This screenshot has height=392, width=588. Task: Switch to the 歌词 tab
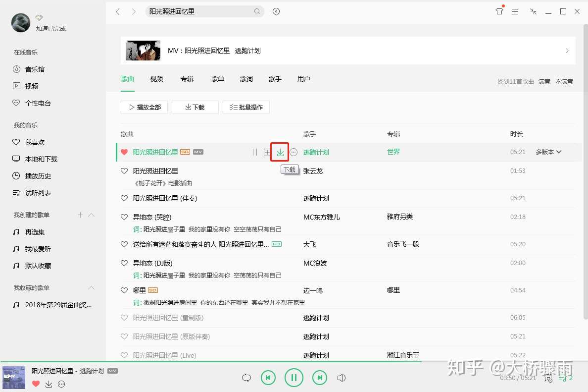246,79
